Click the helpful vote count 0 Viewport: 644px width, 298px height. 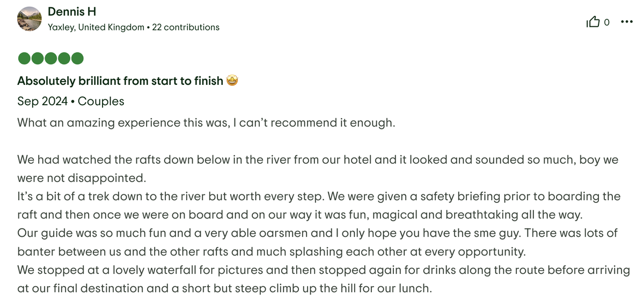[607, 23]
